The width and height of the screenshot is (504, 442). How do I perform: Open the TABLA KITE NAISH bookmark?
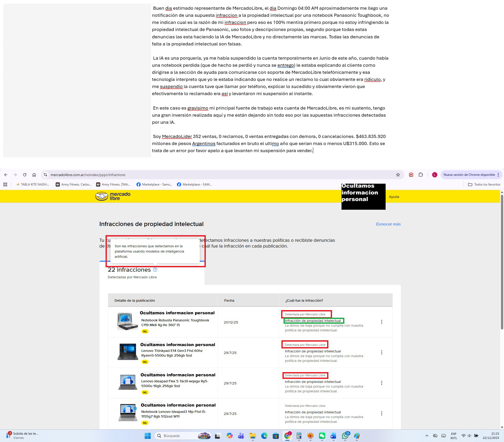32,184
